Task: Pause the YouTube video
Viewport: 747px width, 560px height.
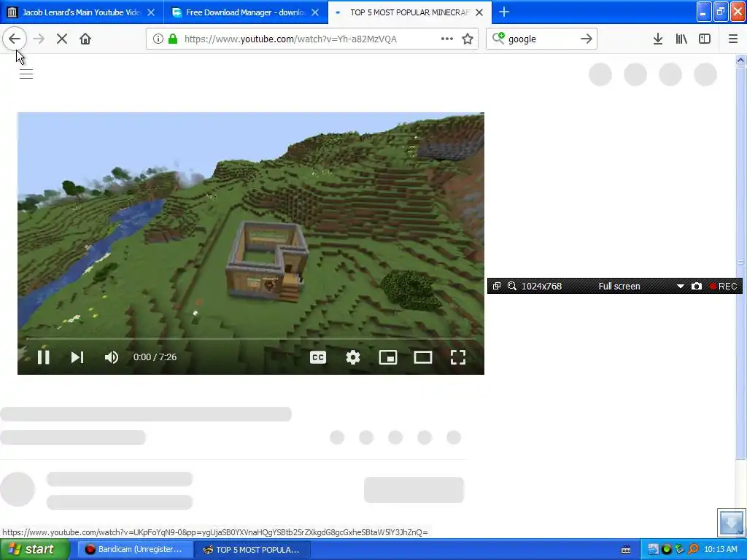Action: (x=43, y=357)
